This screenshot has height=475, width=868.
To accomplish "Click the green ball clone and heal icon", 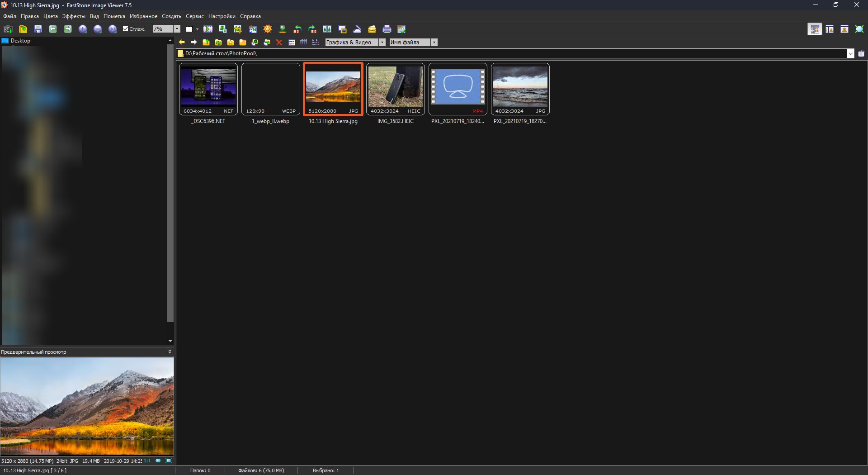I will [283, 29].
